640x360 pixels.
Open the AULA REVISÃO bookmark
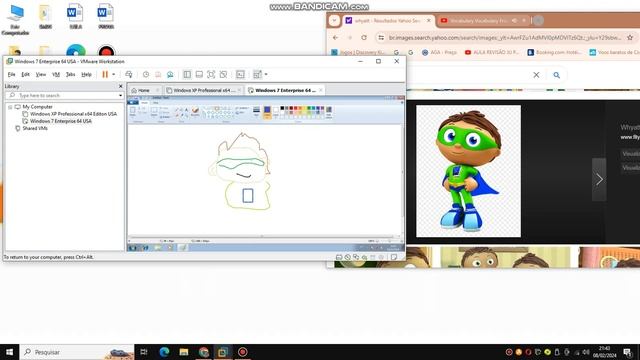point(491,52)
